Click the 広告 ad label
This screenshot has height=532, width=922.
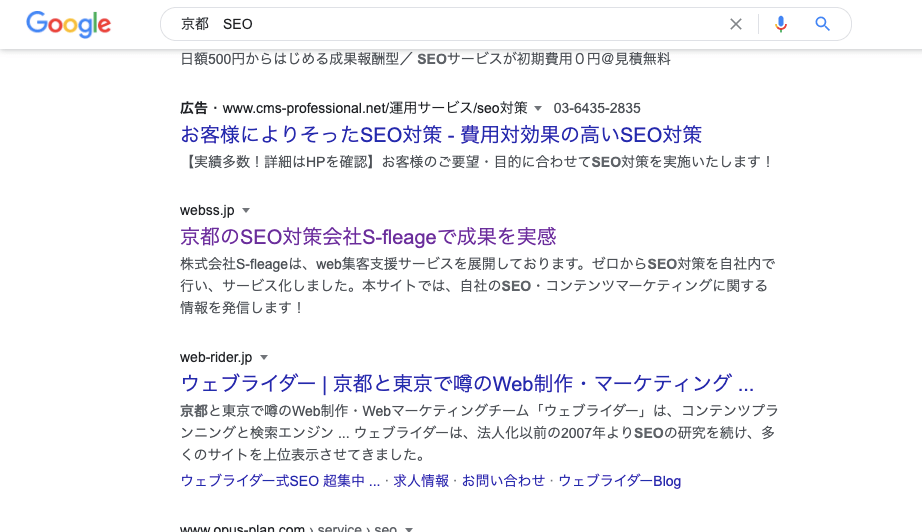(x=194, y=108)
